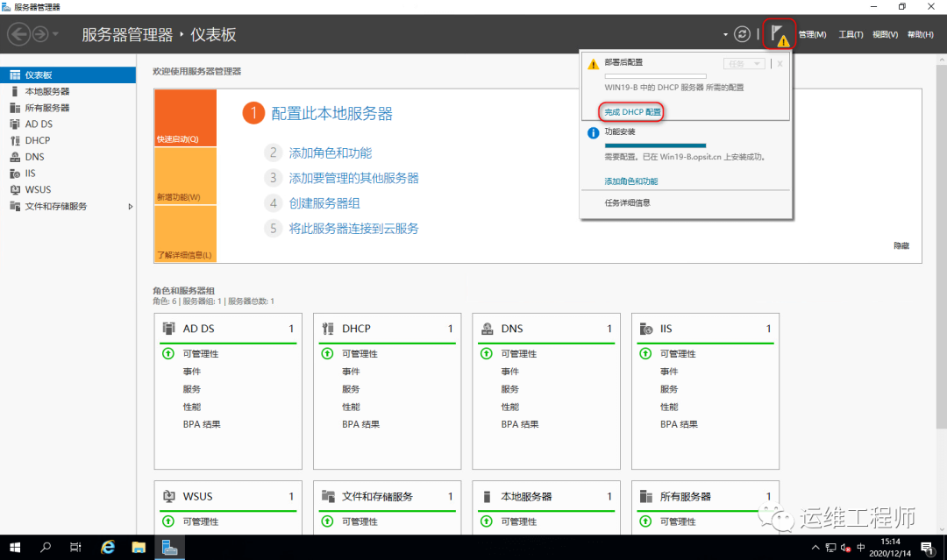Click 配置此本地服务器 link

coord(331,113)
